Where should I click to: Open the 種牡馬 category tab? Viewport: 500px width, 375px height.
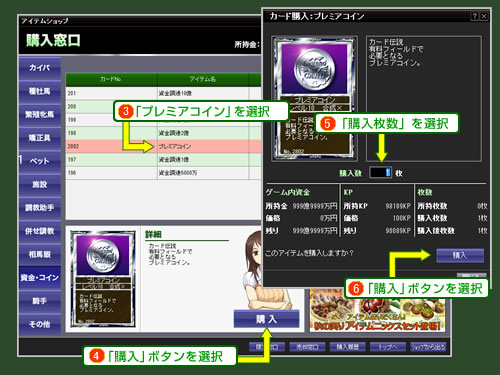40,91
